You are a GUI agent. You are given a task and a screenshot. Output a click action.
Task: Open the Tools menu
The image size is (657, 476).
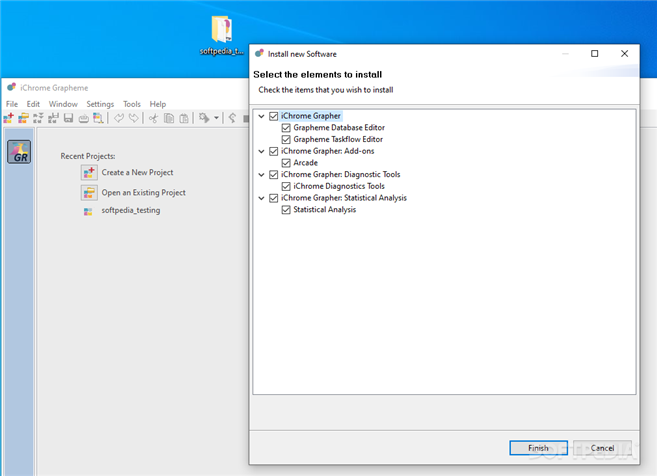pos(132,104)
